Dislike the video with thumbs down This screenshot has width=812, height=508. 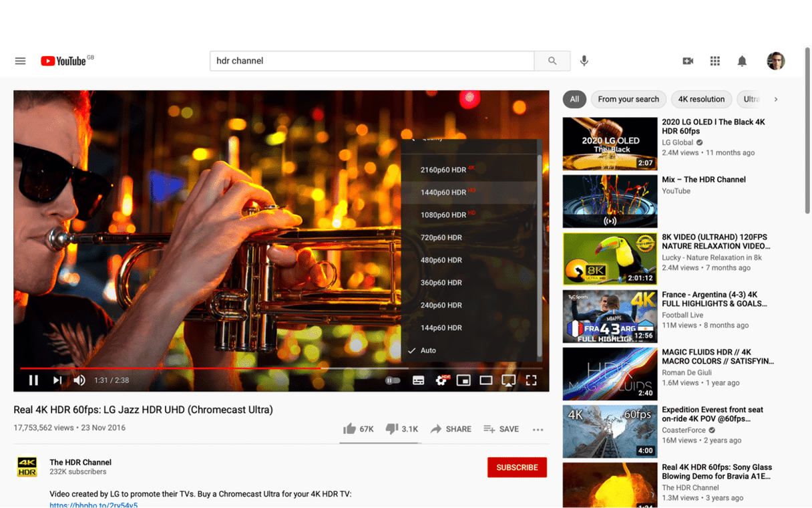coord(402,429)
